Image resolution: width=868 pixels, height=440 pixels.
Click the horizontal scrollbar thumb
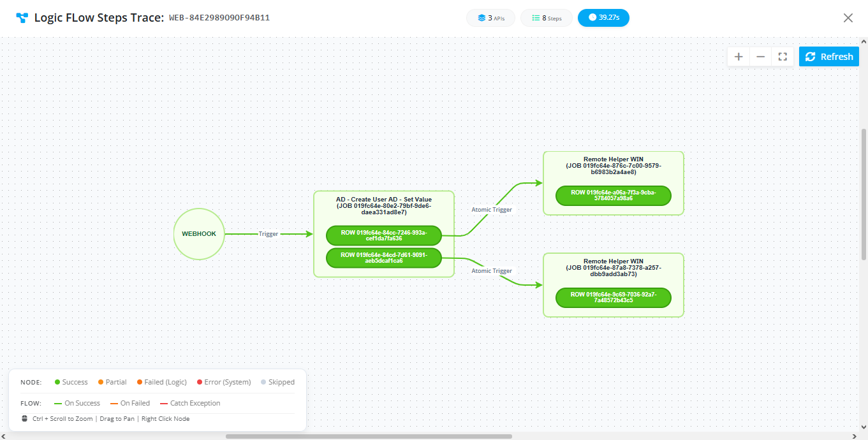click(x=369, y=437)
